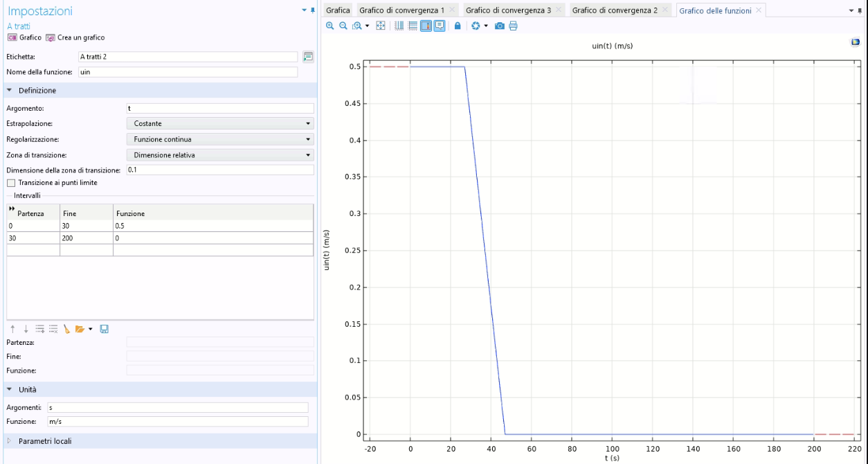
Task: Click the zoom extents icon
Action: [381, 26]
